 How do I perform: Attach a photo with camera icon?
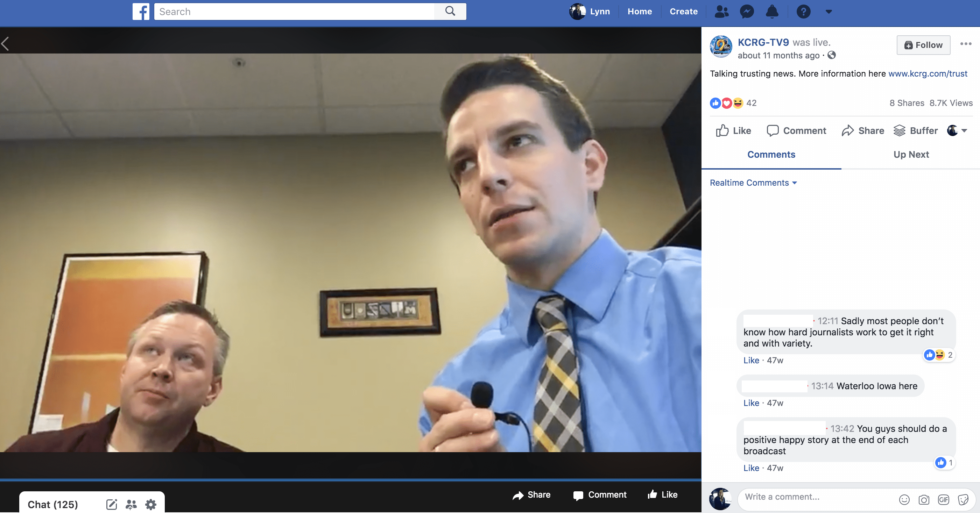pos(924,499)
